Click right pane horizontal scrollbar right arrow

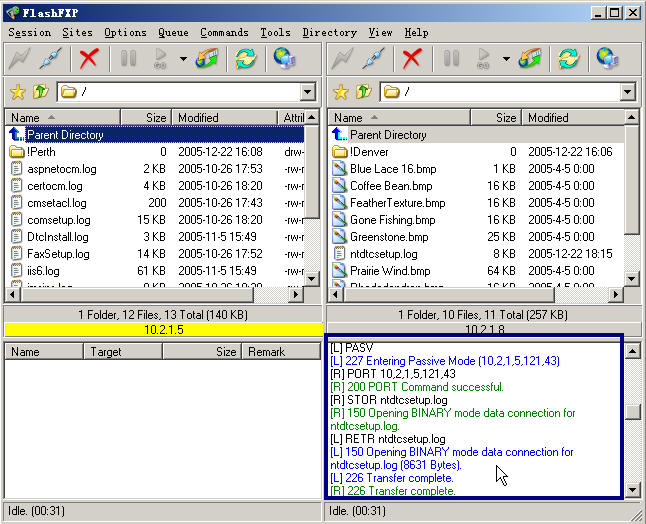(616, 295)
